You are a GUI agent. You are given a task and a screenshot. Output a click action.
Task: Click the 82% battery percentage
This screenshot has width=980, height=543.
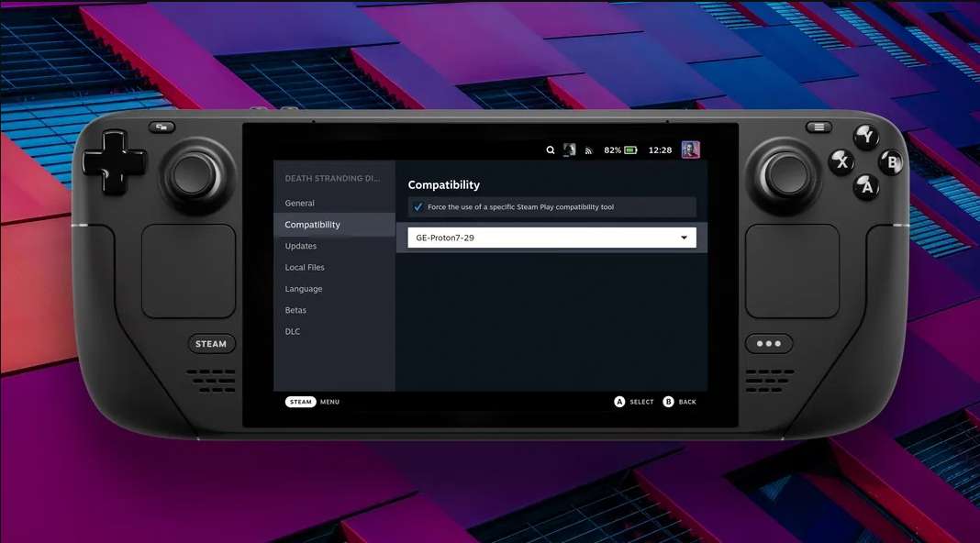(x=613, y=150)
